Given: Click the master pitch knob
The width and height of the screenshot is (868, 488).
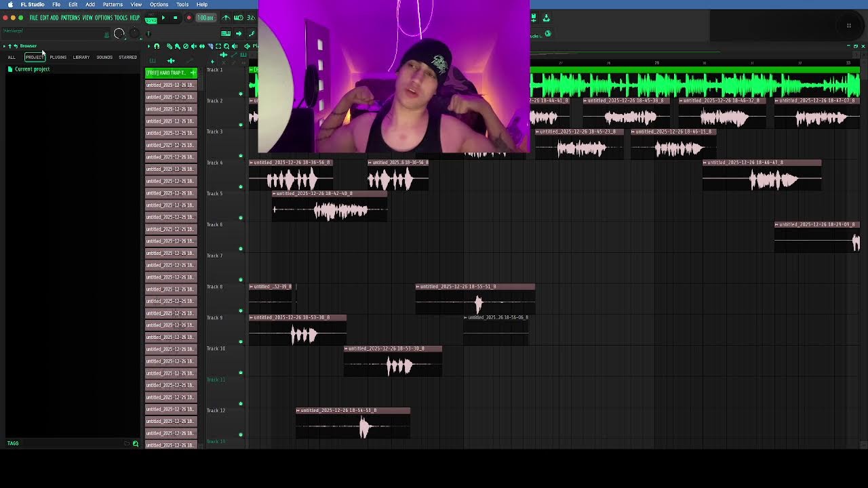Looking at the screenshot, I should tap(134, 33).
